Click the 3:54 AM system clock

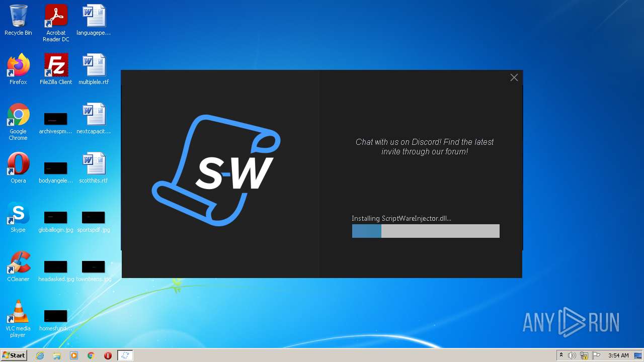618,355
